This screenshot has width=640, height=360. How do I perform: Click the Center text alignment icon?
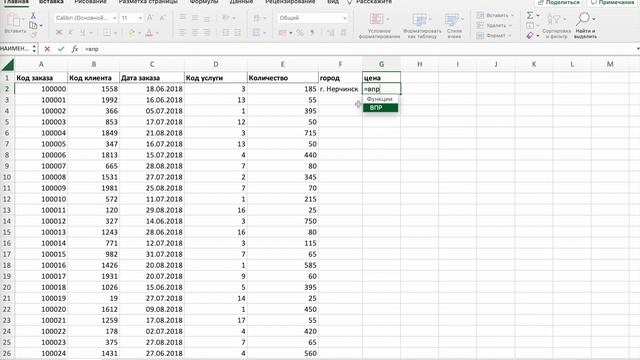(x=195, y=33)
